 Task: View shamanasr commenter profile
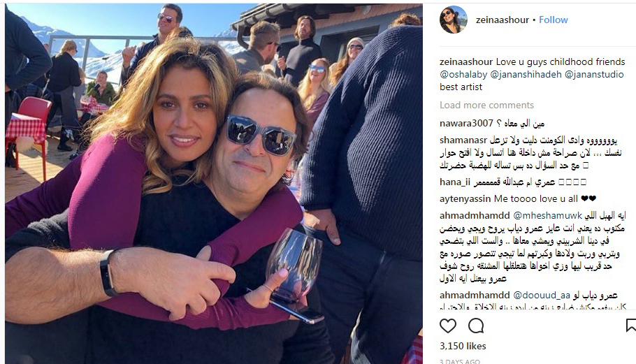(x=463, y=140)
